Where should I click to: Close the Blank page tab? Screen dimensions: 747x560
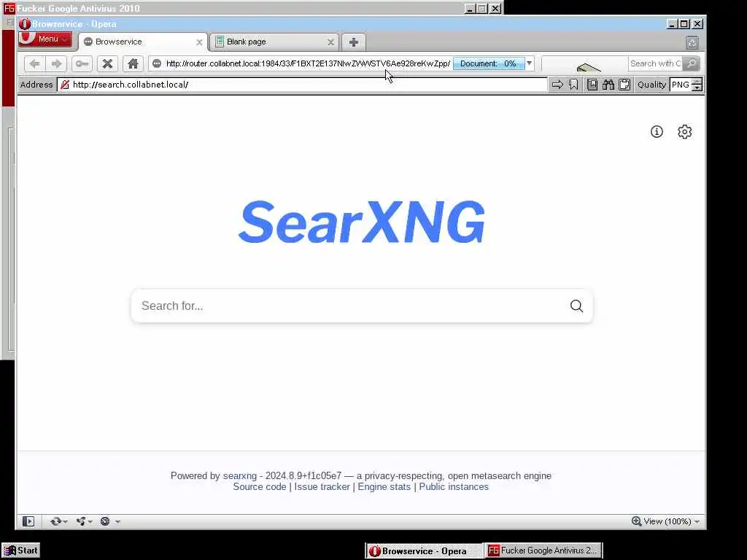coord(330,42)
